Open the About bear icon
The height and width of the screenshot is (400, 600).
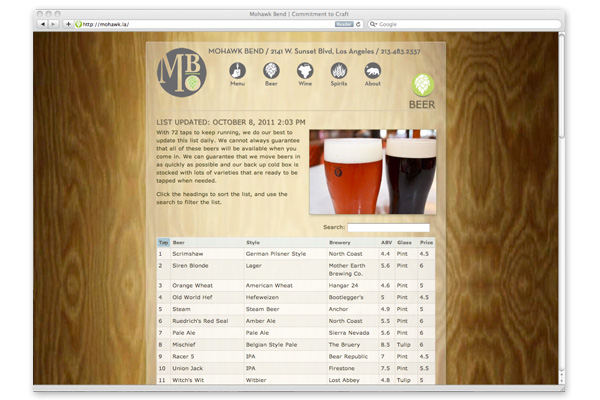[372, 71]
